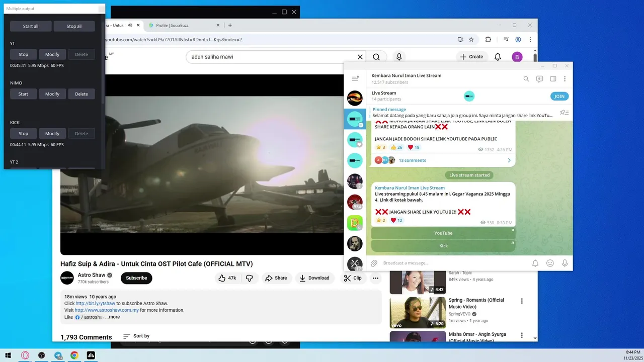Open Telegram channel discussion comments icon
The width and height of the screenshot is (644, 362).
(x=539, y=78)
